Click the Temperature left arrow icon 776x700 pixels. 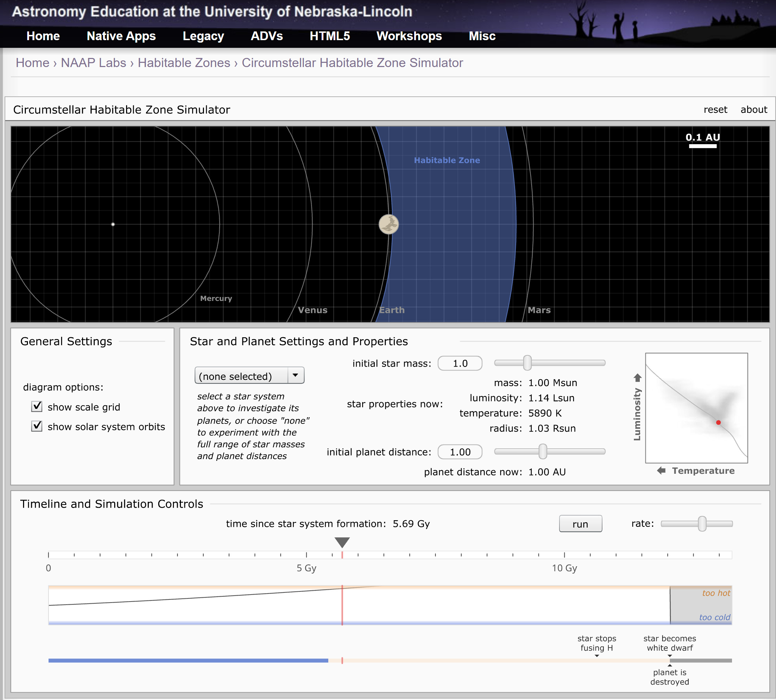(661, 470)
